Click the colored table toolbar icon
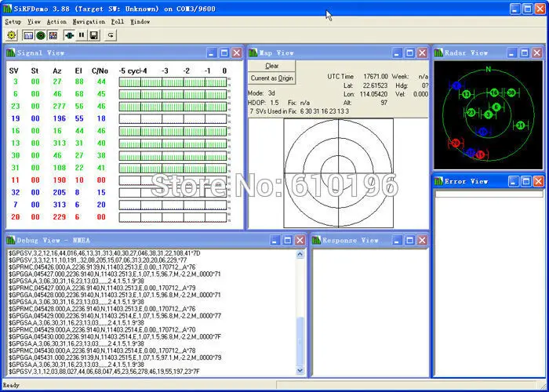549x392 pixels. point(53,35)
